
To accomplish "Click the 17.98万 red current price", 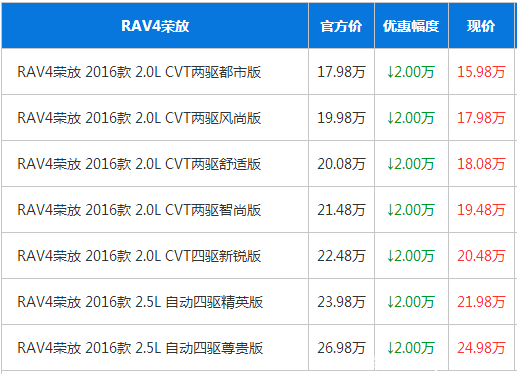I will [481, 118].
